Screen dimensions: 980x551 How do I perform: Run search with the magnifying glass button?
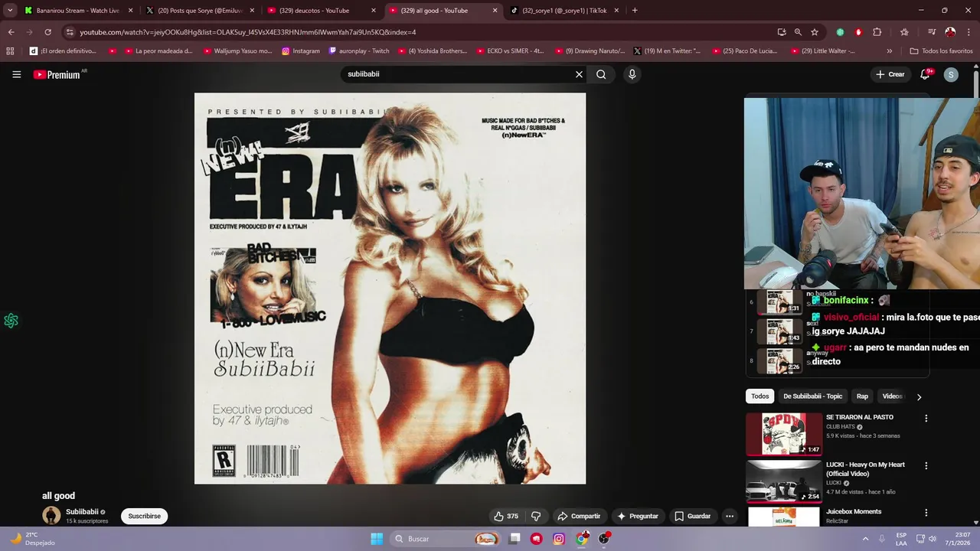601,74
